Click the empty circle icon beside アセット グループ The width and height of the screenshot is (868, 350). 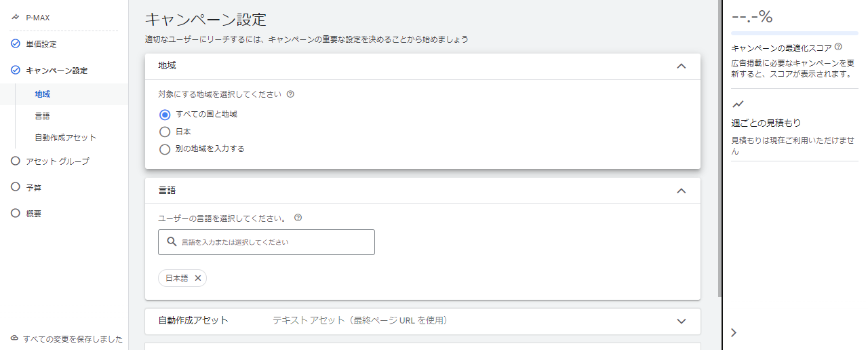[x=16, y=161]
